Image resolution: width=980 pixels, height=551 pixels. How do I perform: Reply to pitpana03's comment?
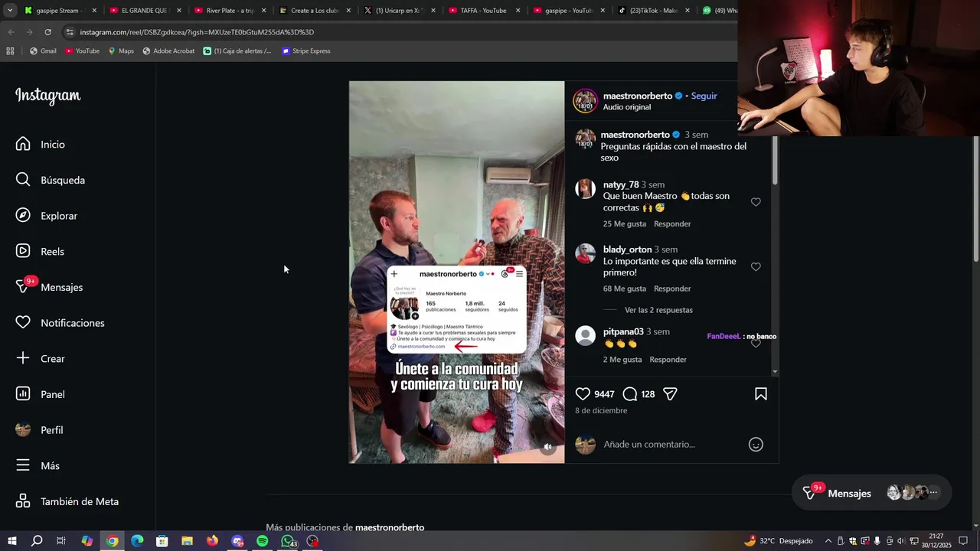coord(668,360)
